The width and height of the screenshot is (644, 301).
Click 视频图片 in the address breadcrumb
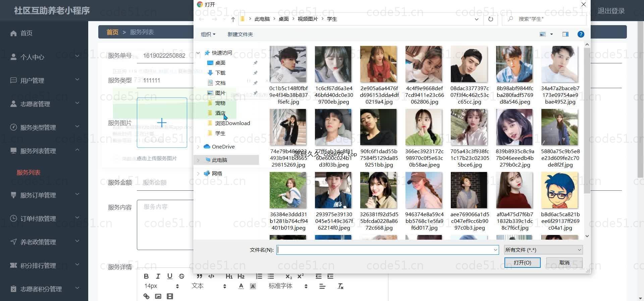pos(308,19)
